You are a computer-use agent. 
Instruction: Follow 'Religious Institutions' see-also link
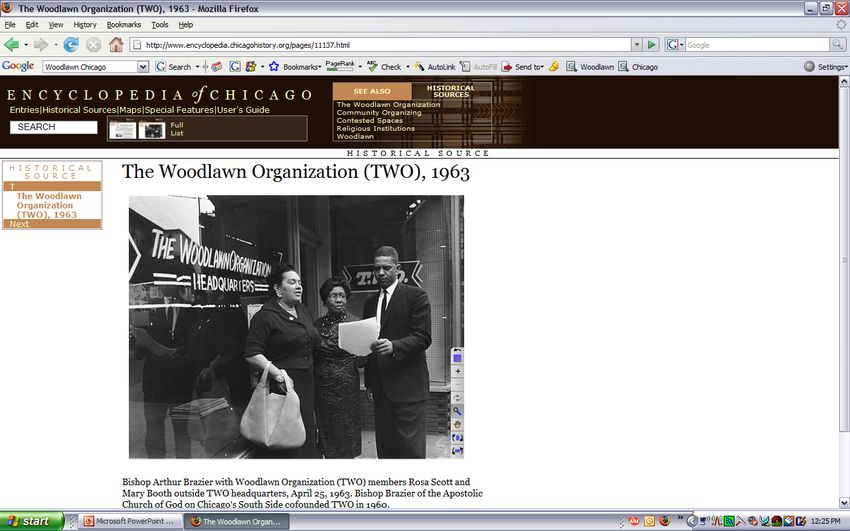point(376,128)
